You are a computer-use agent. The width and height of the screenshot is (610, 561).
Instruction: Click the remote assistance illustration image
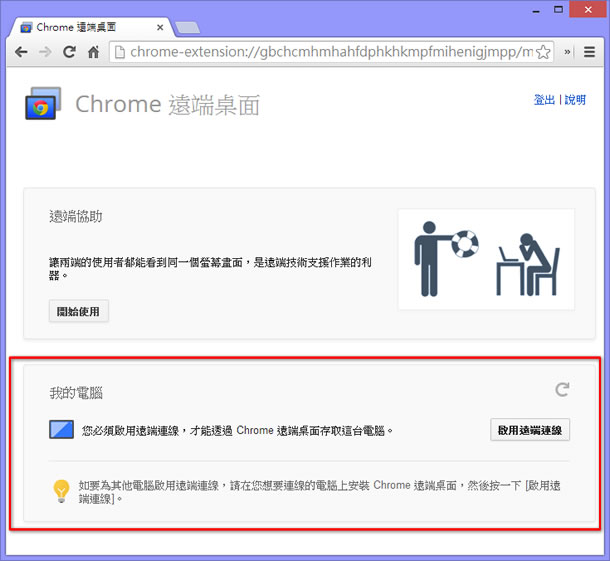[x=486, y=259]
